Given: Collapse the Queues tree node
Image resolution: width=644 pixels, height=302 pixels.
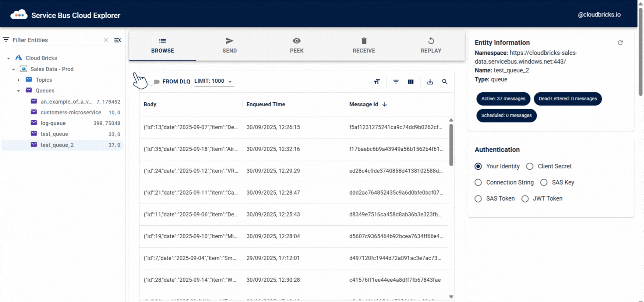Looking at the screenshot, I should (x=18, y=91).
